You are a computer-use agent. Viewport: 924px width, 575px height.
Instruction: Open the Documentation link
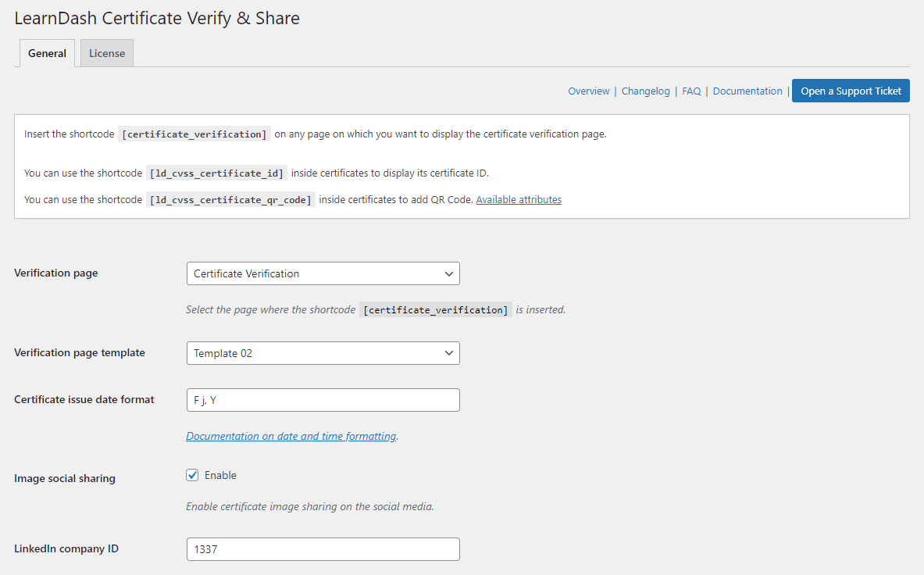[x=747, y=91]
